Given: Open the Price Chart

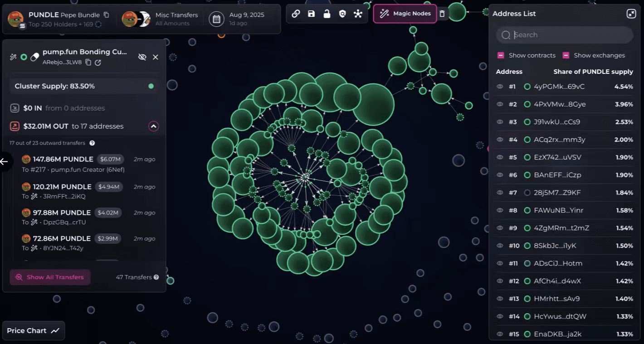Looking at the screenshot, I should [33, 330].
